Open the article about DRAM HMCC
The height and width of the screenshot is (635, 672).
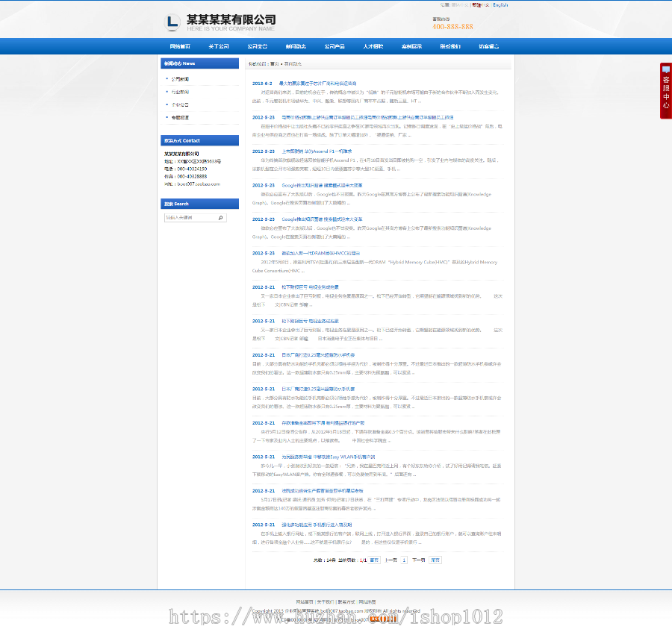tap(320, 254)
